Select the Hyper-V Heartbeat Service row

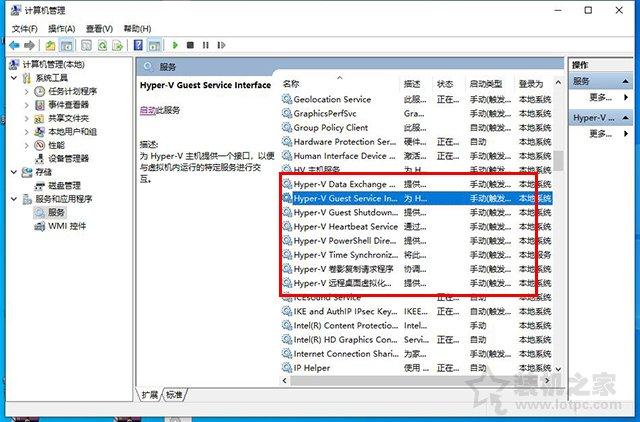[344, 227]
